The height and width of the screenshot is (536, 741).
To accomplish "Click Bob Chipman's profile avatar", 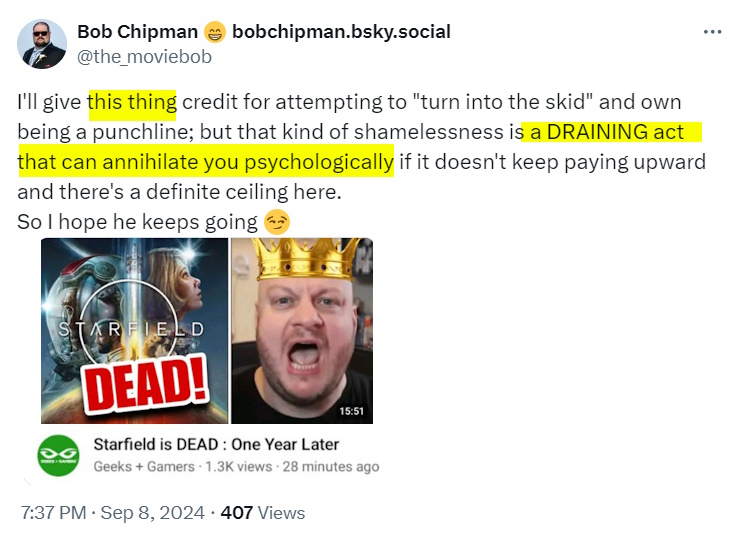I will pyautogui.click(x=42, y=44).
